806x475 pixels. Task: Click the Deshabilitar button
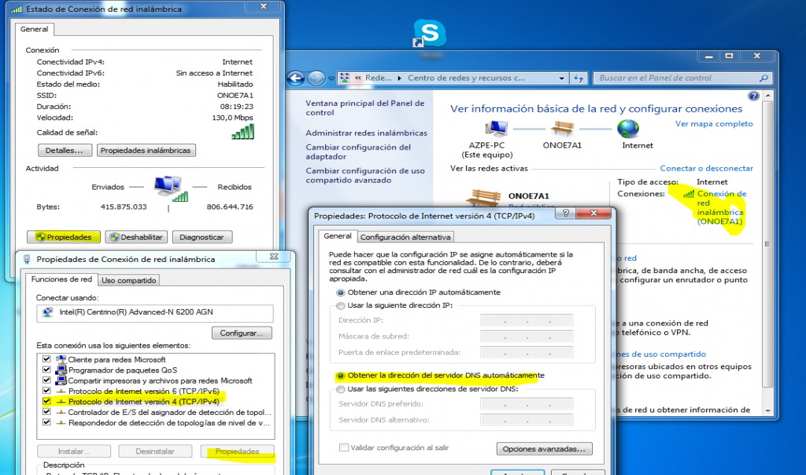coord(136,237)
